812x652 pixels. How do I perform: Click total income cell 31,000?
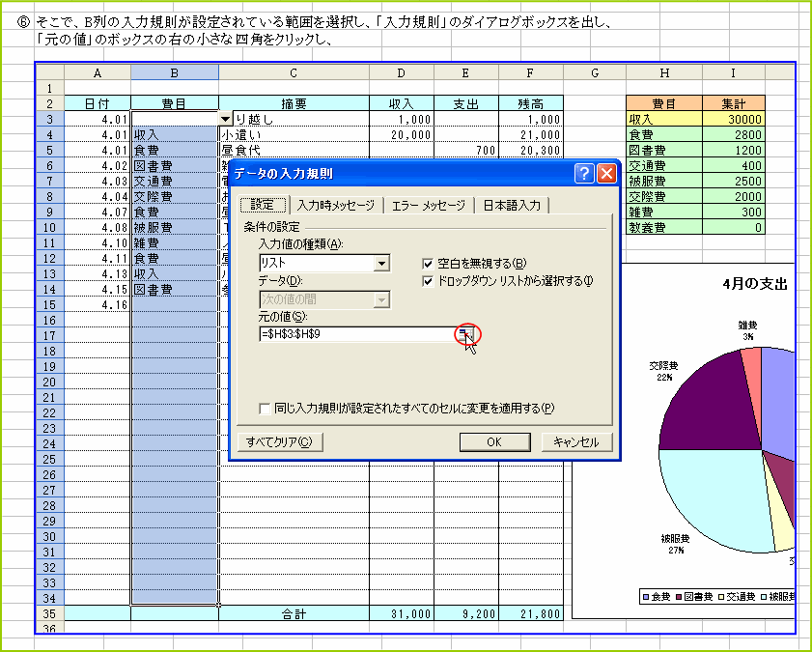(x=402, y=613)
